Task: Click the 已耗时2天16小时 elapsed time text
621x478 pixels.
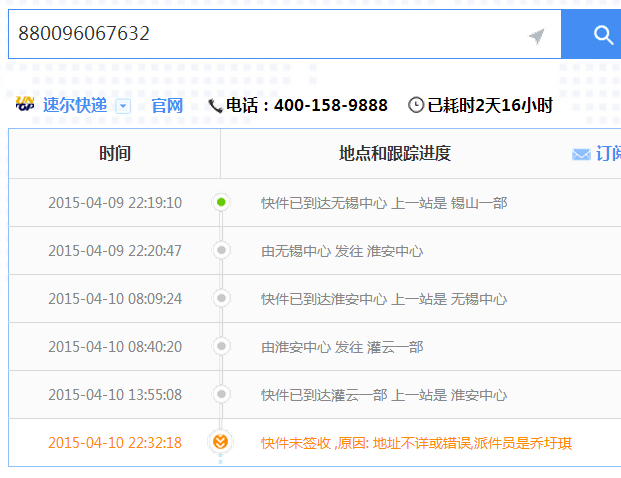Action: [490, 105]
